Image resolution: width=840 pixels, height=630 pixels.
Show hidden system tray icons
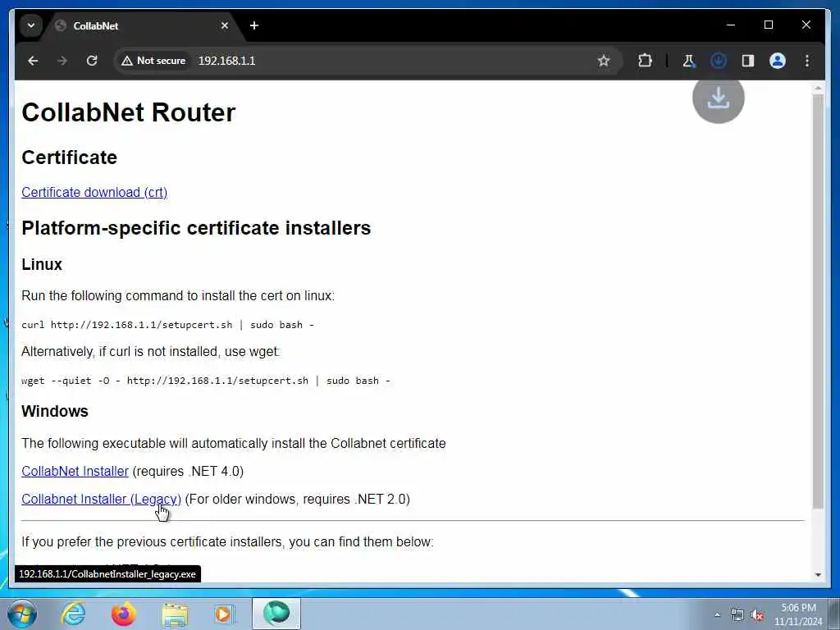(717, 615)
